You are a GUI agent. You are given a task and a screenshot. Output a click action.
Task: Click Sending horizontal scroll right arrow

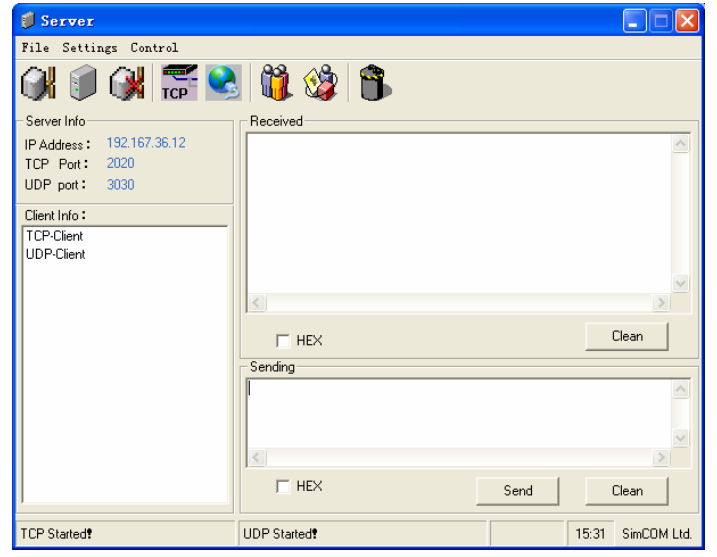pyautogui.click(x=661, y=457)
